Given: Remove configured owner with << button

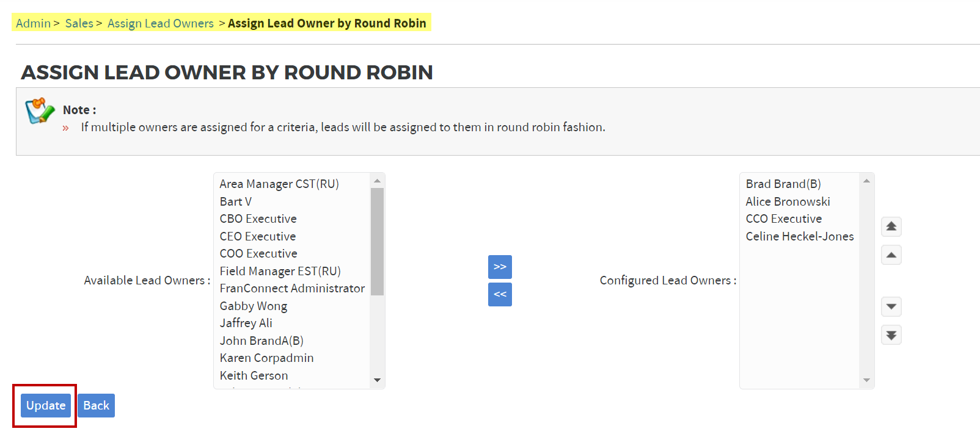Looking at the screenshot, I should point(500,294).
